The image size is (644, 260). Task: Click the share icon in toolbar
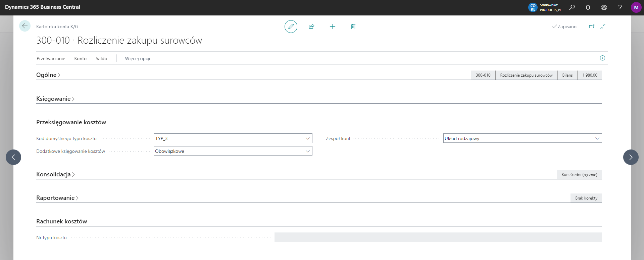click(x=311, y=27)
